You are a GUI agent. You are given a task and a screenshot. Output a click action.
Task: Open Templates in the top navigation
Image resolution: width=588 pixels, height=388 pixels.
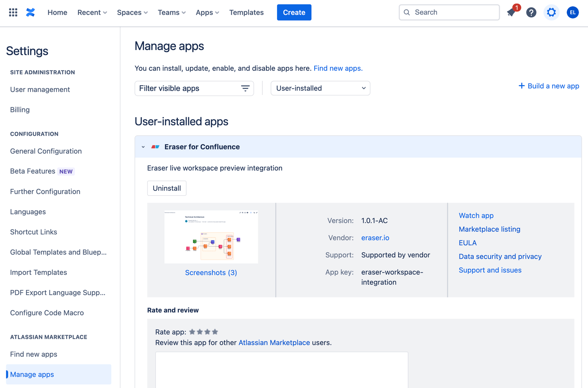pyautogui.click(x=247, y=12)
